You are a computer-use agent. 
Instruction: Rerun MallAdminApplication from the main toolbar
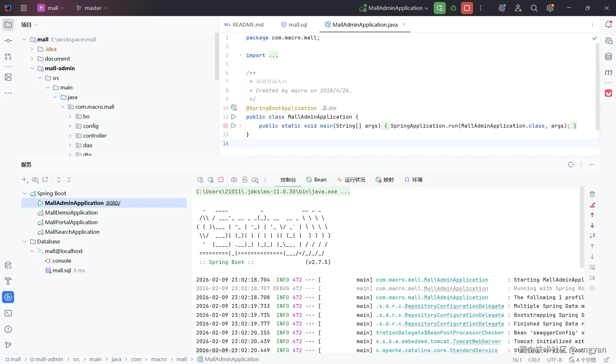coord(440,8)
